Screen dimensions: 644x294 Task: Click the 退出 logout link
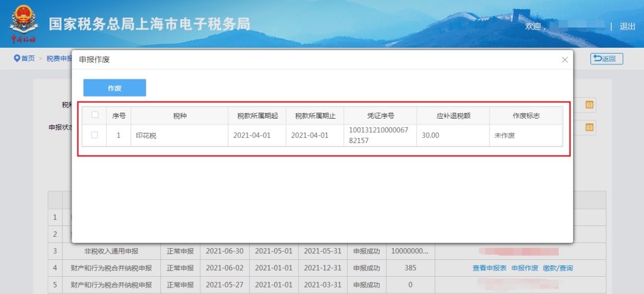click(627, 26)
